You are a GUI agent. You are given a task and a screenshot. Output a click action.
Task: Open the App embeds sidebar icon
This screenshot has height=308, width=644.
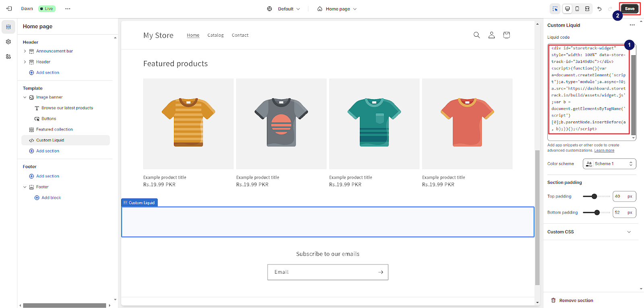click(8, 57)
